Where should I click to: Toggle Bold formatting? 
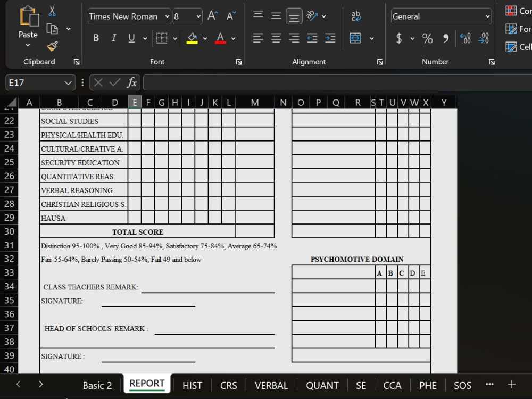tap(96, 38)
